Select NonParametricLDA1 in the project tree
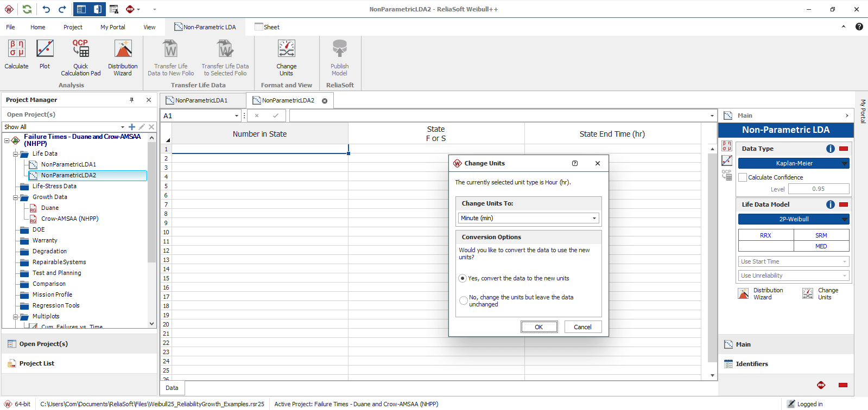 (x=68, y=164)
